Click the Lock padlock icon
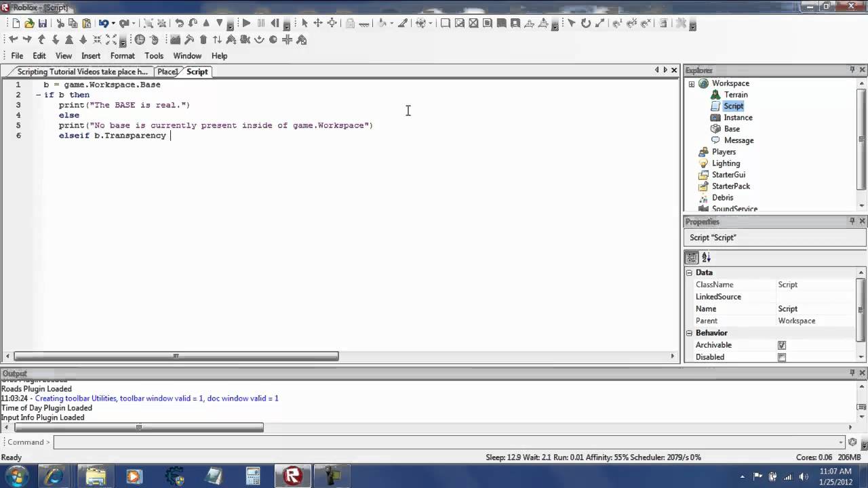 click(x=350, y=23)
